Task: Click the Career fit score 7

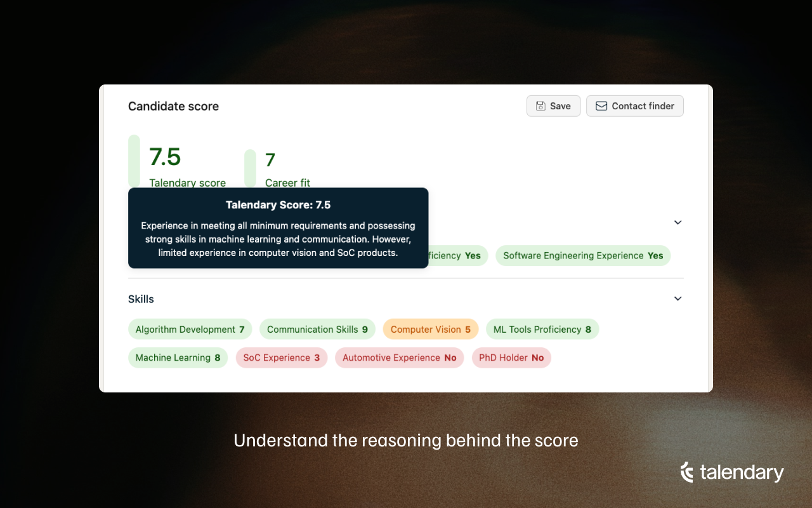Action: click(270, 159)
